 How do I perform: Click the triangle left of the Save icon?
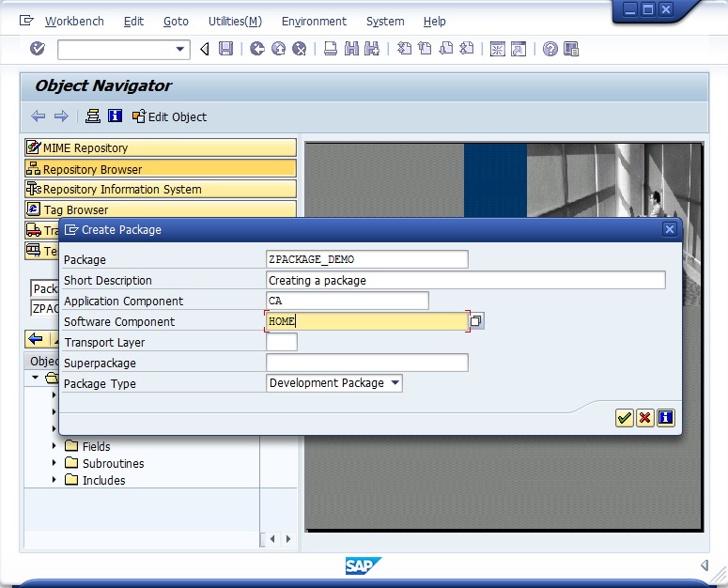tap(204, 48)
